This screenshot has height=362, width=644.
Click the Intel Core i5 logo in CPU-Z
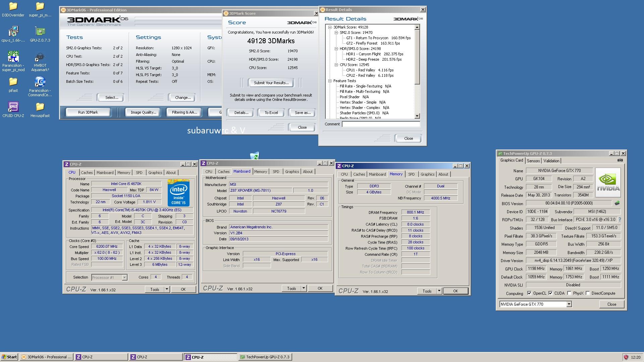pyautogui.click(x=178, y=193)
